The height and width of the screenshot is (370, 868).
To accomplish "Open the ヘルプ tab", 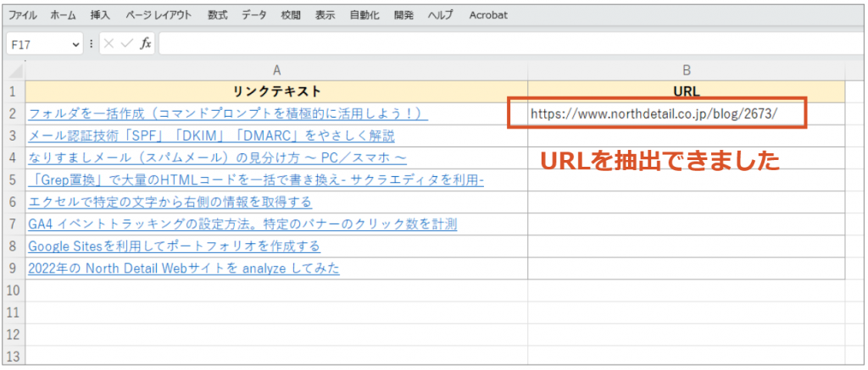I will point(441,15).
